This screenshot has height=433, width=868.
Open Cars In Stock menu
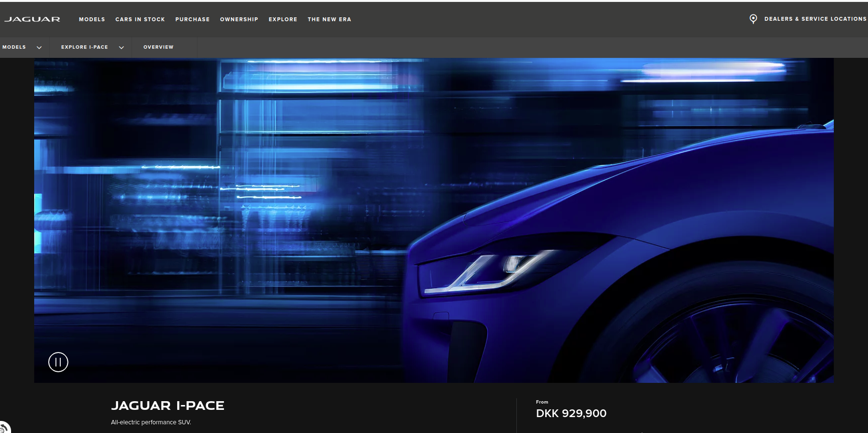[x=140, y=19]
